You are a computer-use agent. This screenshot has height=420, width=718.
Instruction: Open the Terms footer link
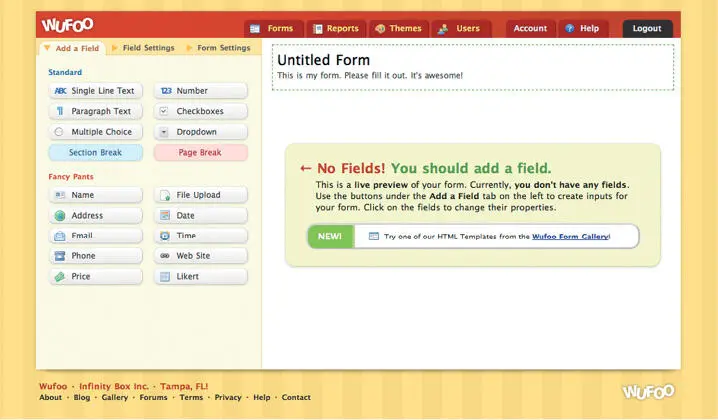191,398
